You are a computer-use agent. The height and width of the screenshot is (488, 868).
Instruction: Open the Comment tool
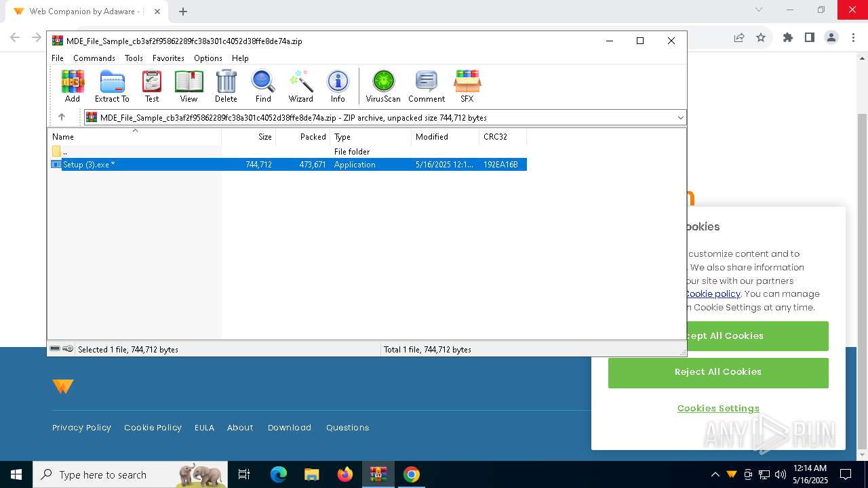click(427, 86)
